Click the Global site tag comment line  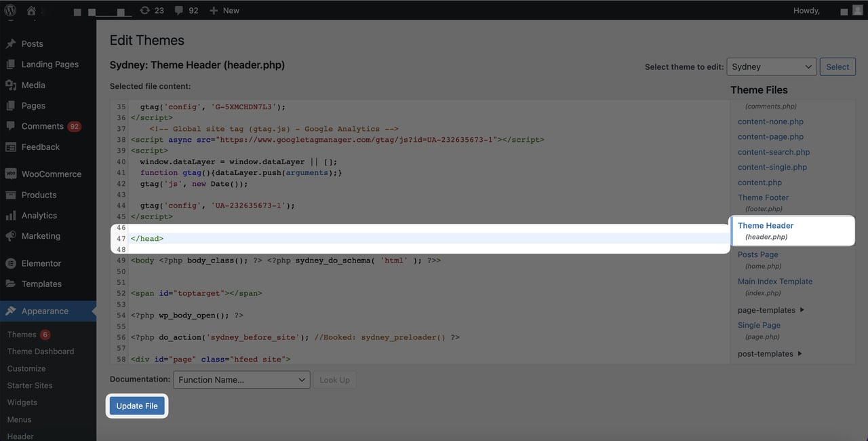[x=274, y=129]
